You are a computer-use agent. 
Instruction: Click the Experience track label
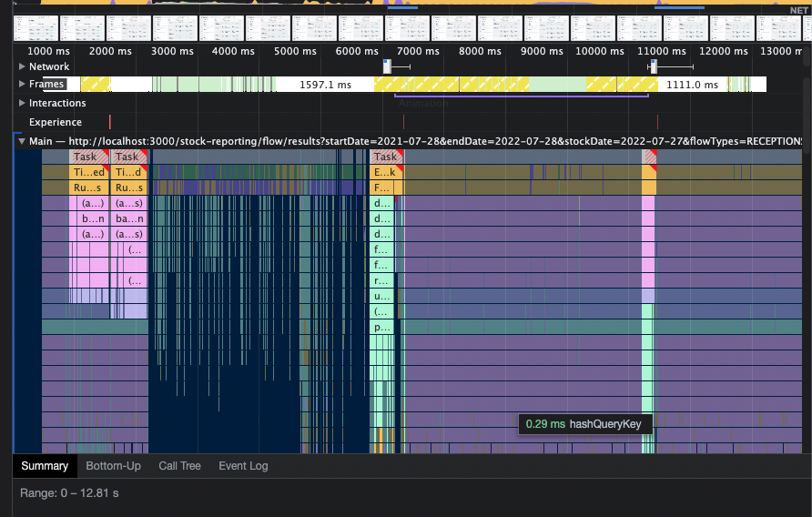56,122
